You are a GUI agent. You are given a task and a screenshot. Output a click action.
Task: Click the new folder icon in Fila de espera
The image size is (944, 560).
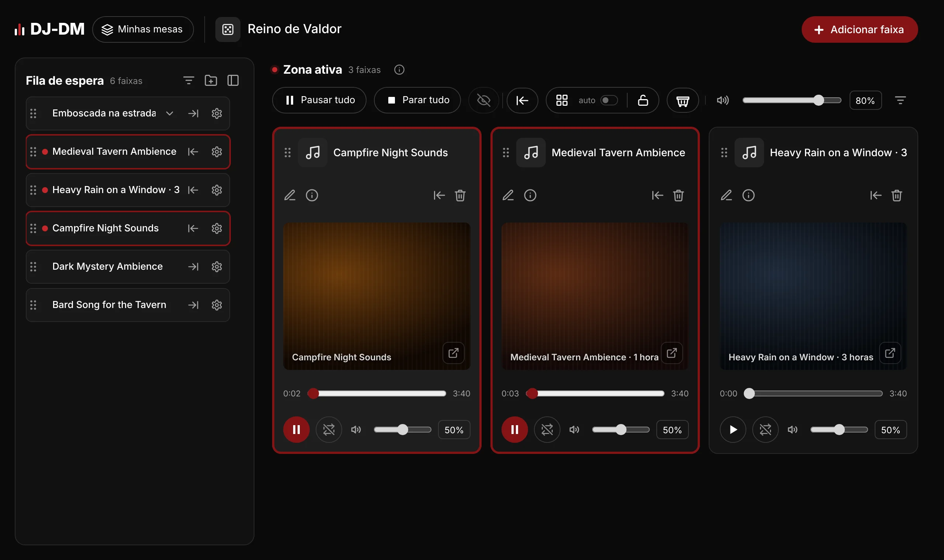tap(211, 80)
